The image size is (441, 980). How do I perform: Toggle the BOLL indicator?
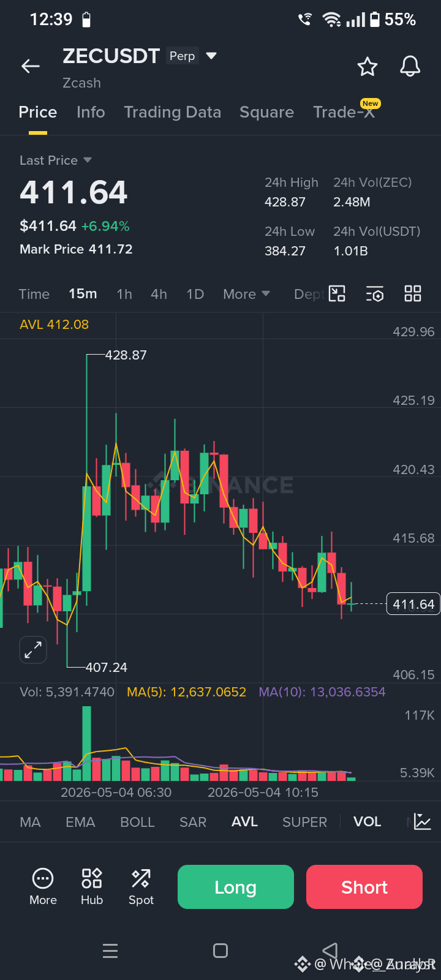pos(137,822)
